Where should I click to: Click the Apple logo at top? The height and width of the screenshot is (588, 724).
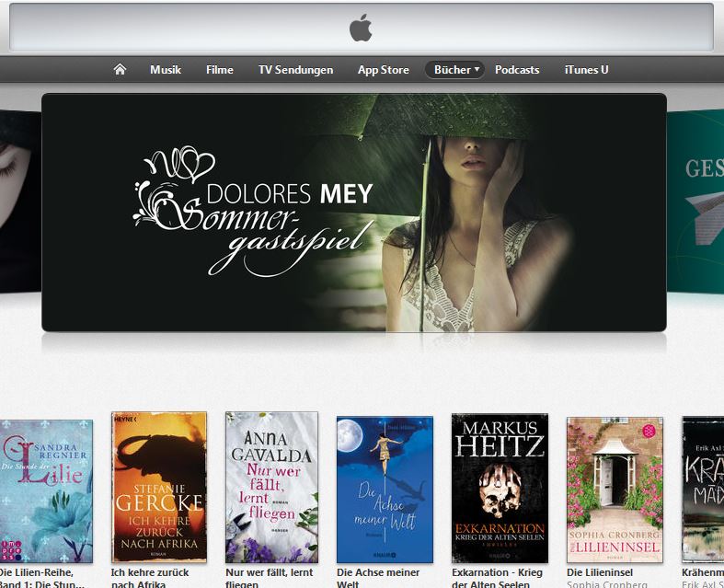[x=361, y=29]
